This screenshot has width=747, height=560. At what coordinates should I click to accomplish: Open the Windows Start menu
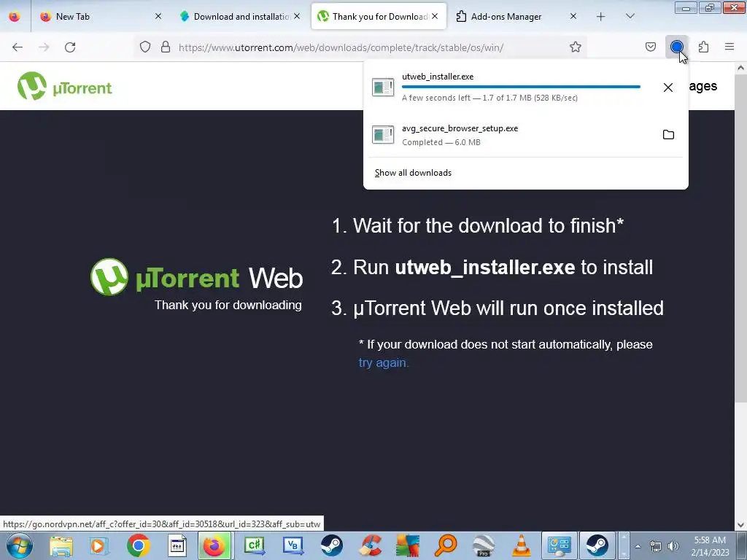(x=20, y=545)
